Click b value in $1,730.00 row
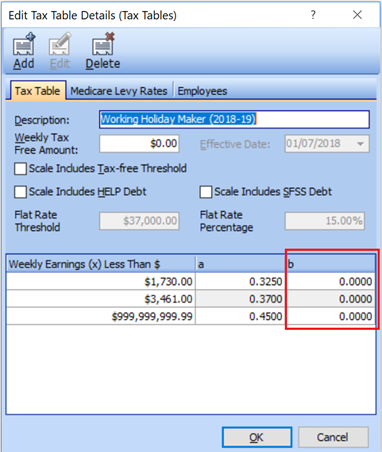Image resolution: width=382 pixels, height=452 pixels. (x=331, y=282)
